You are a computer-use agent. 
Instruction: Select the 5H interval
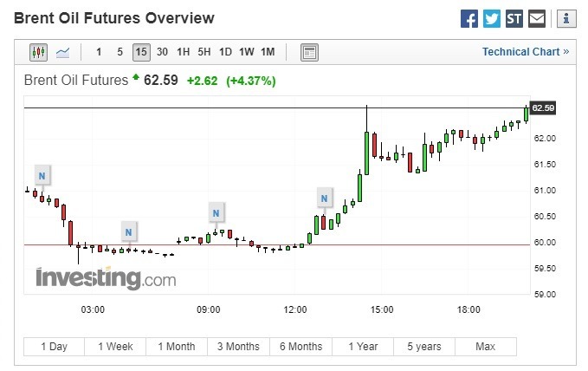pyautogui.click(x=204, y=52)
